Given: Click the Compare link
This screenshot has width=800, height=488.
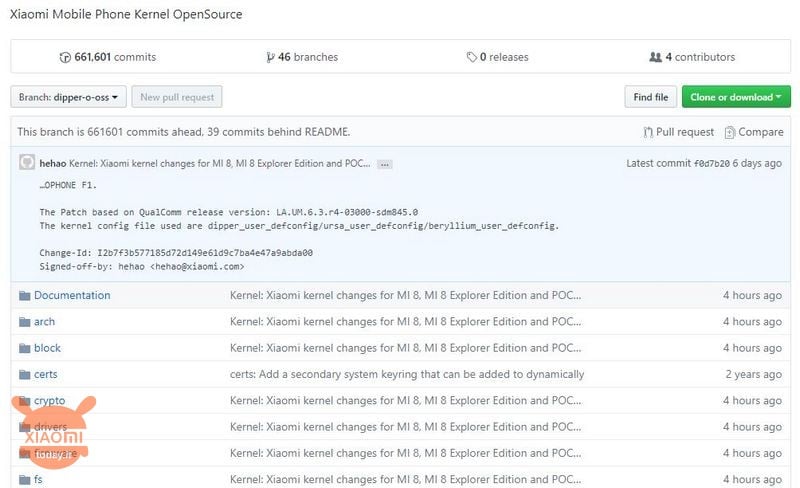Looking at the screenshot, I should pos(754,132).
